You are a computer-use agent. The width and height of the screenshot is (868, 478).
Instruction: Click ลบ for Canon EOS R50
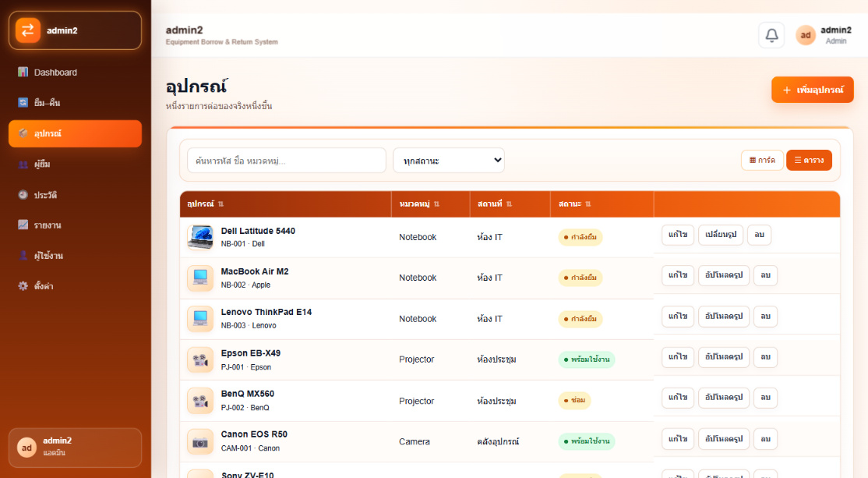tap(766, 439)
